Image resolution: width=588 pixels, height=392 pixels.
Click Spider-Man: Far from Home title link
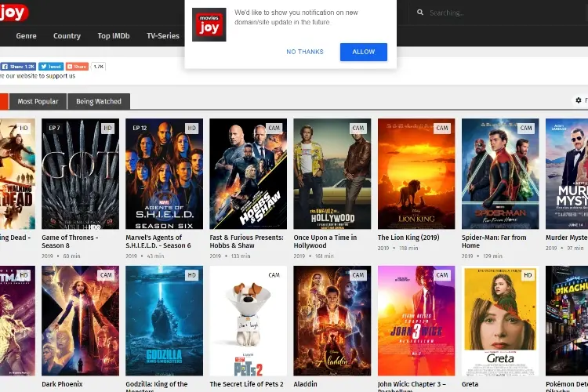pos(494,241)
